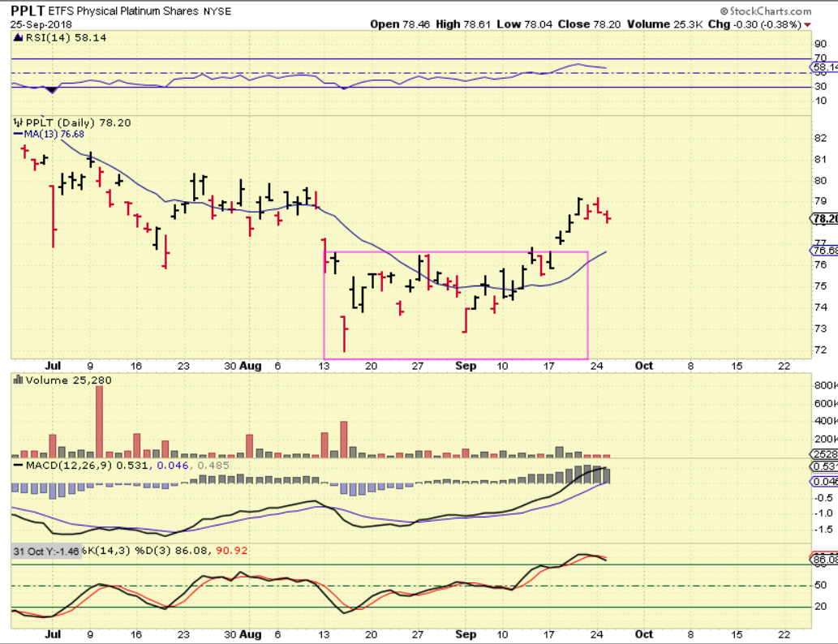Click 'Jul' on the stochastic panel date axis

[53, 633]
